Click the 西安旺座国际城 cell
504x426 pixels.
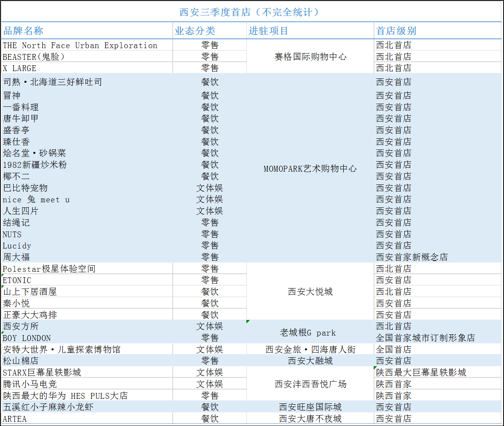coord(310,407)
